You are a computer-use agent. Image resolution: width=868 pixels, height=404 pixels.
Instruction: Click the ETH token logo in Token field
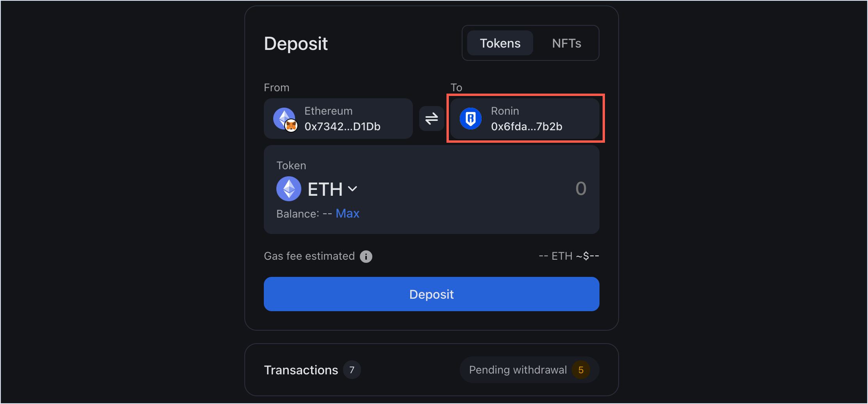(x=288, y=188)
